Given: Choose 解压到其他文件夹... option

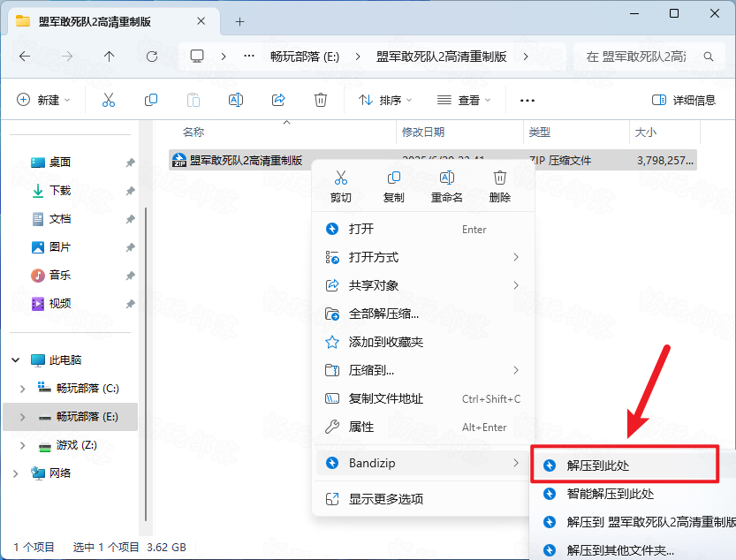Looking at the screenshot, I should 634,550.
